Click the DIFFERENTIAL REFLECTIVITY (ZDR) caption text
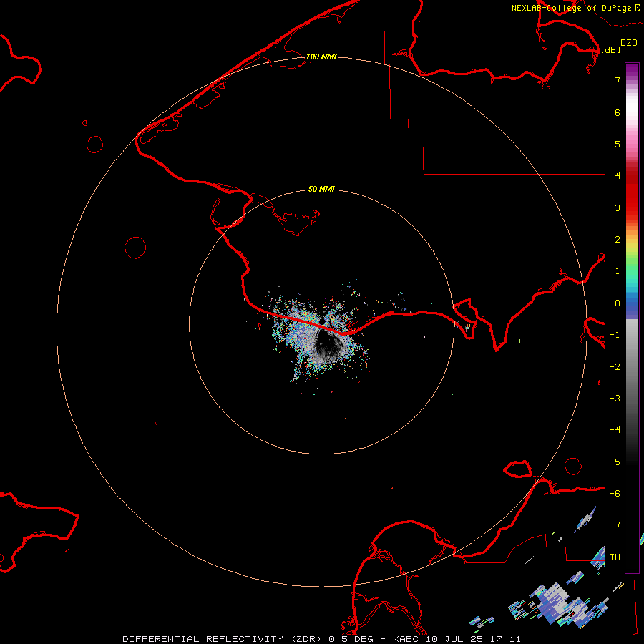 pos(223,639)
